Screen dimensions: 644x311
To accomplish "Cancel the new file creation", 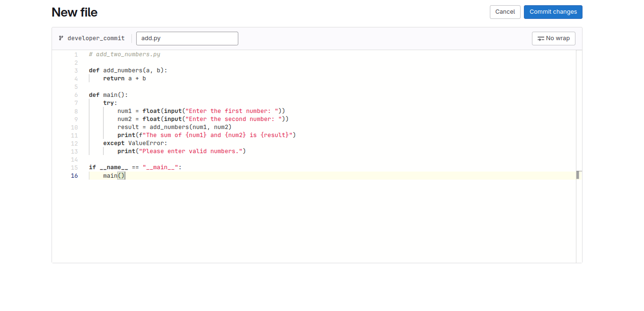I will click(505, 12).
